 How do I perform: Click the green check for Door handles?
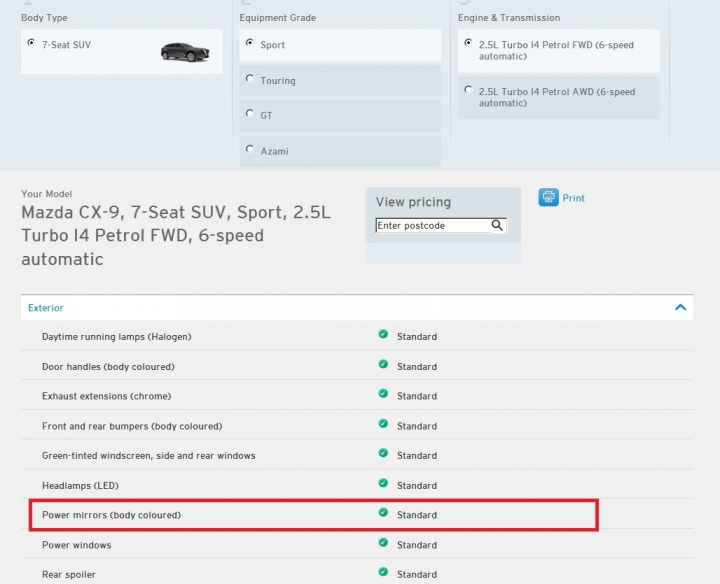click(x=383, y=364)
